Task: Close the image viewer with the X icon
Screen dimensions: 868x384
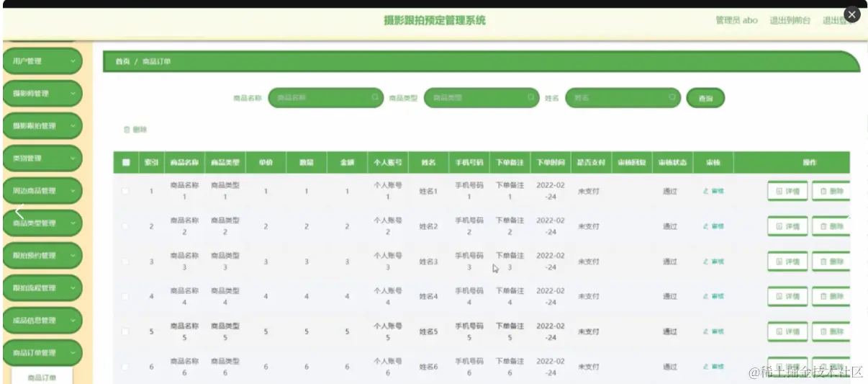Action: tap(851, 14)
